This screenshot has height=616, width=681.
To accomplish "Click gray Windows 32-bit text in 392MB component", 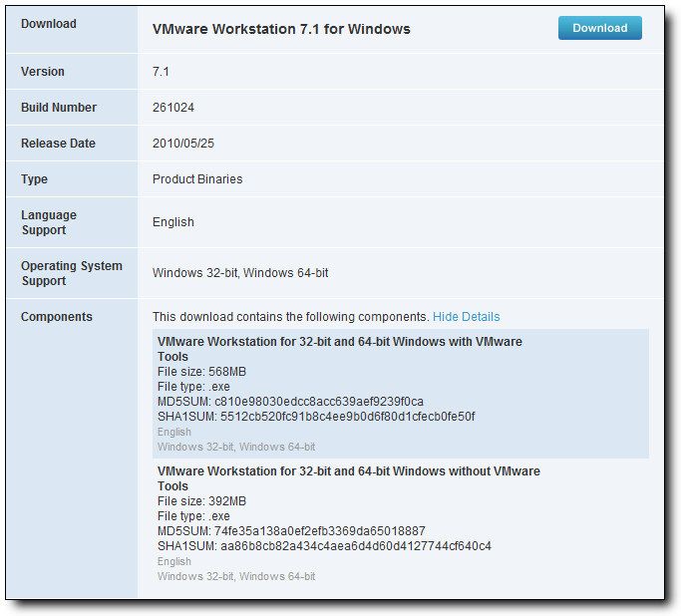I will pyautogui.click(x=236, y=576).
